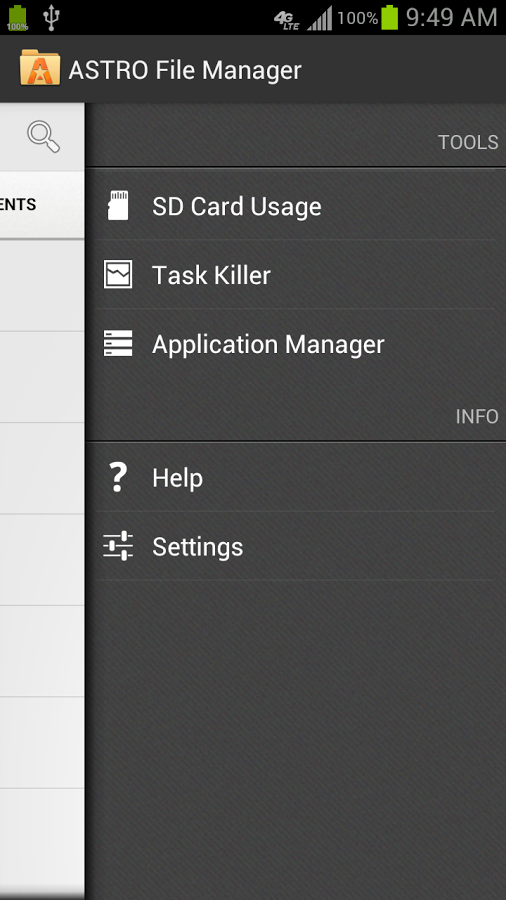Screen dimensions: 506x900
Task: Tap the 9:49 AM clock
Action: (451, 18)
